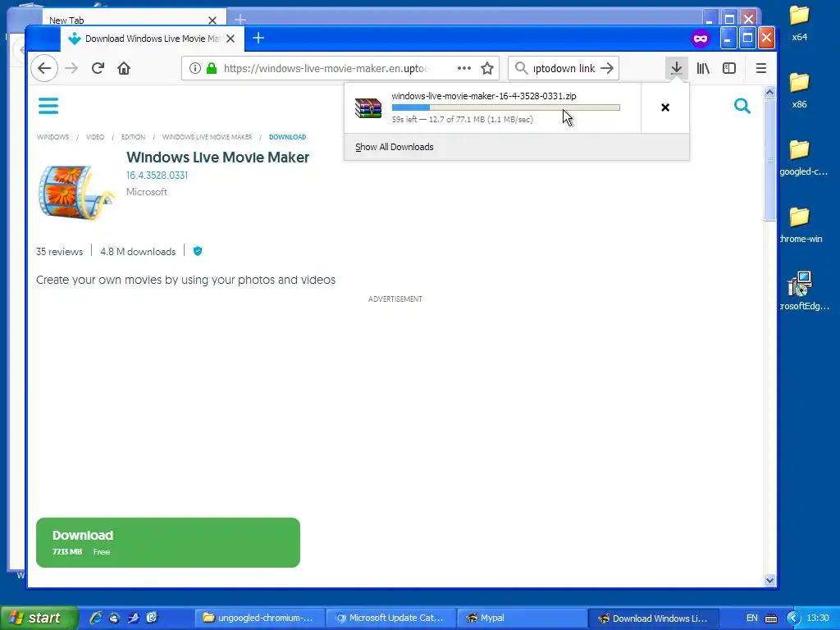This screenshot has height=630, width=840.
Task: Expand hidden tray icons arrow
Action: click(x=793, y=619)
